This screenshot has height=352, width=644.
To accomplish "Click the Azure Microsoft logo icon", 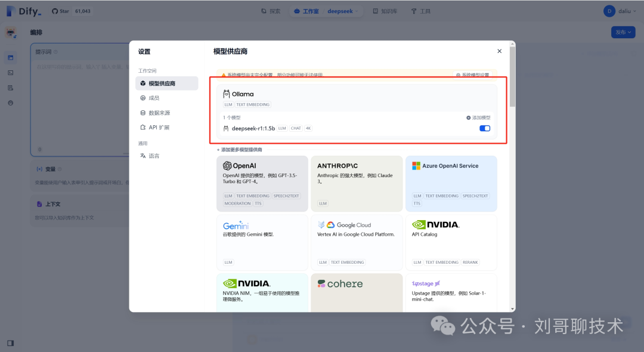I will click(416, 165).
